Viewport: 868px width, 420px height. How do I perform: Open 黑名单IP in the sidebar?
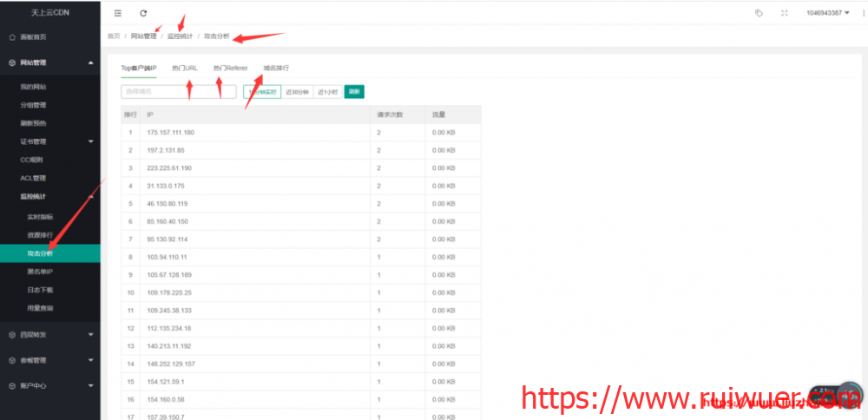click(x=40, y=272)
